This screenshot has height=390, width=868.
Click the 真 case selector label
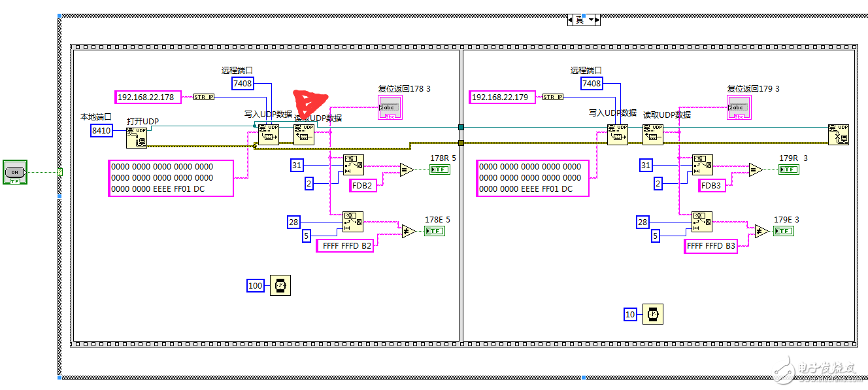tap(580, 20)
